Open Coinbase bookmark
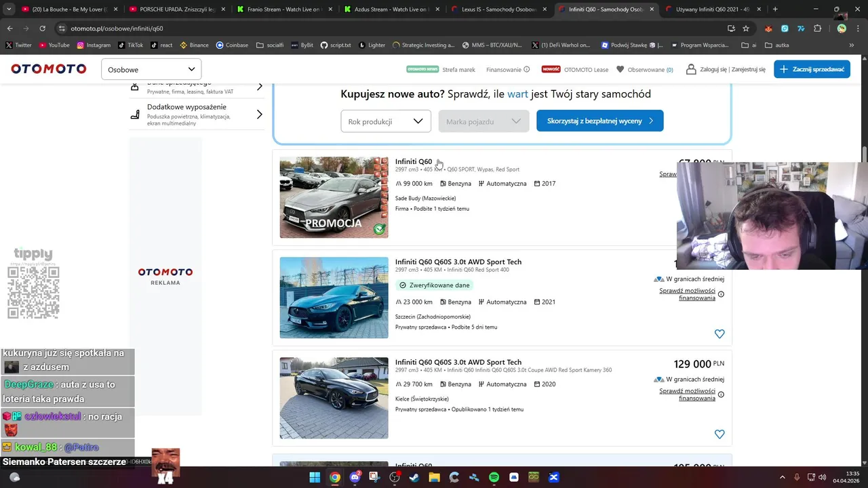This screenshot has height=488, width=868. pos(232,45)
